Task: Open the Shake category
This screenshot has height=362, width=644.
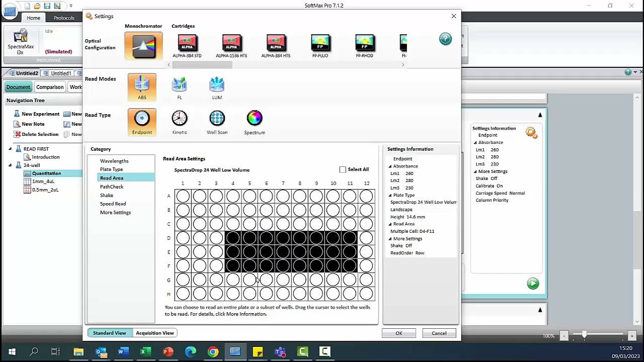Action: pyautogui.click(x=106, y=195)
